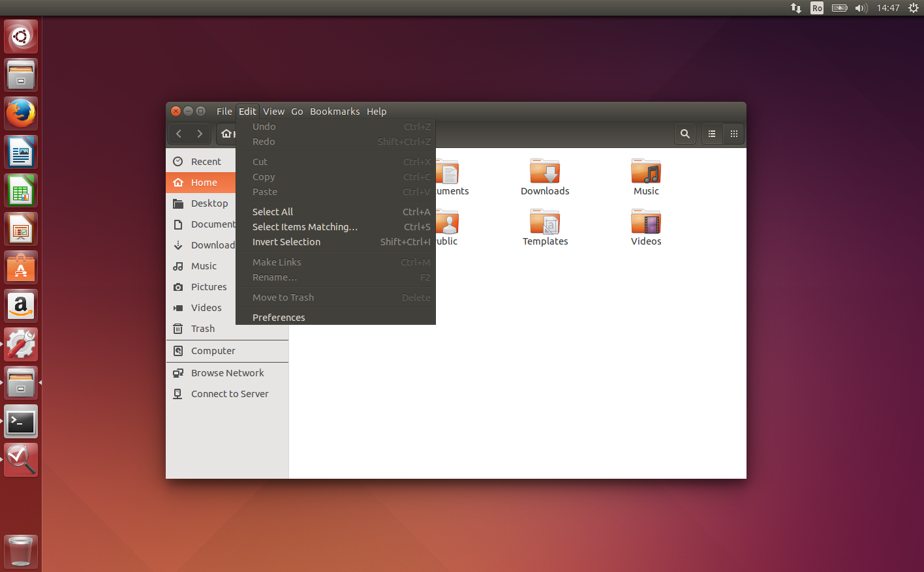Image resolution: width=924 pixels, height=572 pixels.
Task: Click the back navigation arrow
Action: (x=179, y=134)
